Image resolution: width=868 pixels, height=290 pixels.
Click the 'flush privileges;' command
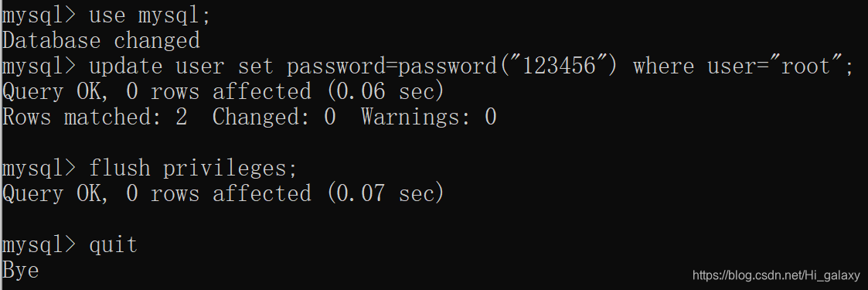[x=194, y=169]
